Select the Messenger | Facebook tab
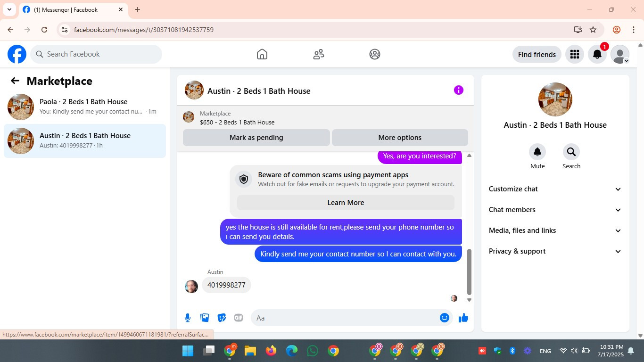Viewport: 644px width, 362px height. [x=74, y=9]
